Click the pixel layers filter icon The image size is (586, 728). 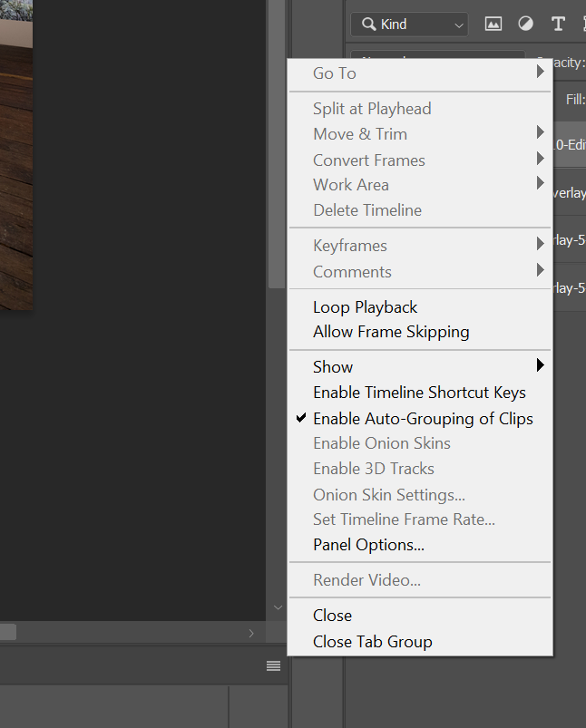493,24
